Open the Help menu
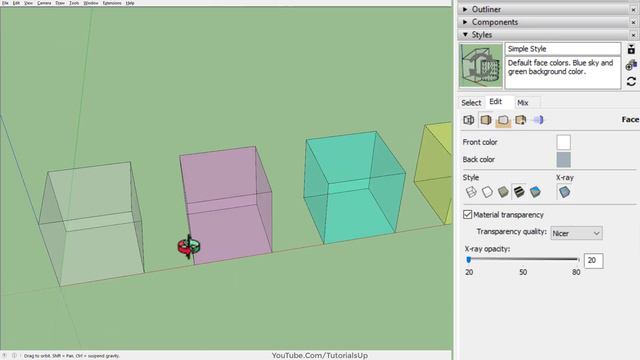The height and width of the screenshot is (360, 640). pyautogui.click(x=130, y=3)
